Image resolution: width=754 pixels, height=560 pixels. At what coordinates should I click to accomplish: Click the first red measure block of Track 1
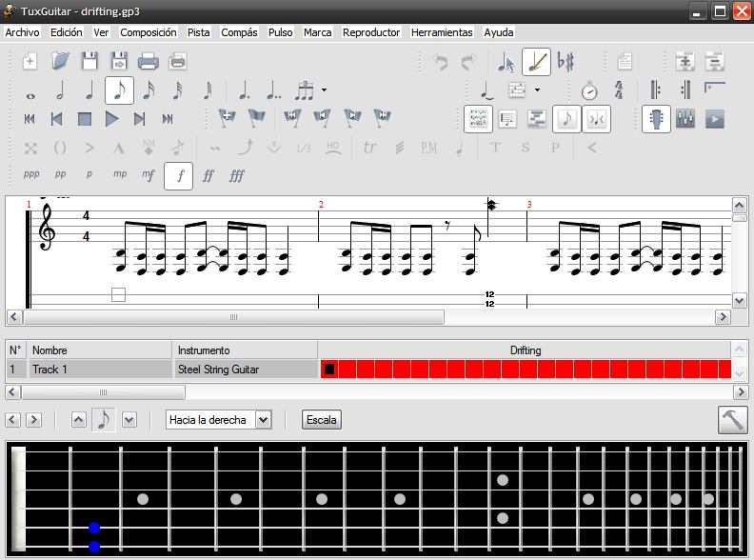click(x=329, y=369)
